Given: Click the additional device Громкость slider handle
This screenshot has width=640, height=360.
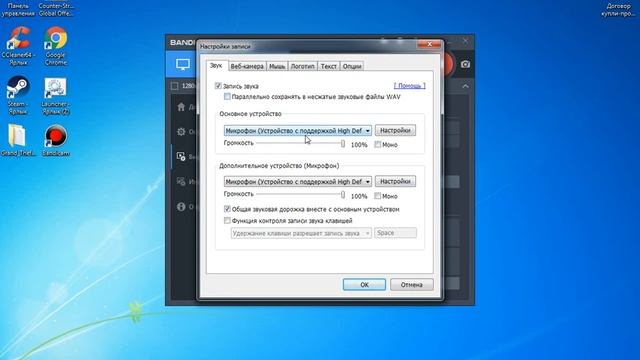Looking at the screenshot, I should [343, 195].
